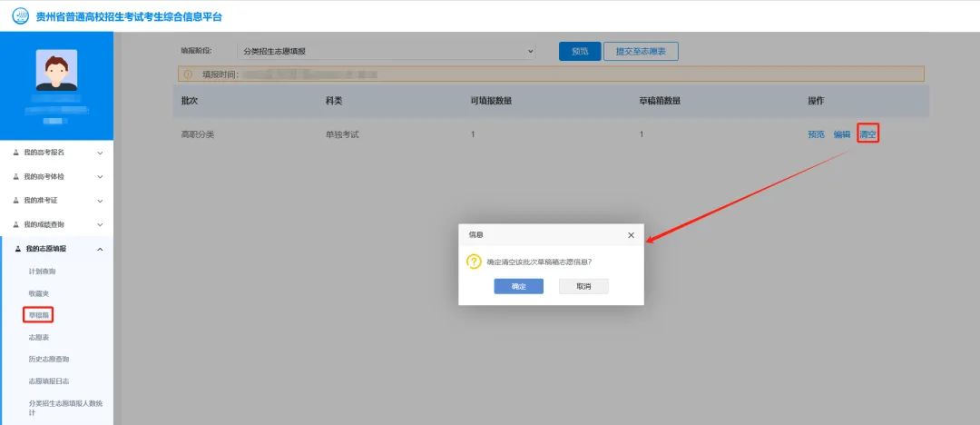
Task: Click 提交至志愿表 button
Action: click(641, 52)
